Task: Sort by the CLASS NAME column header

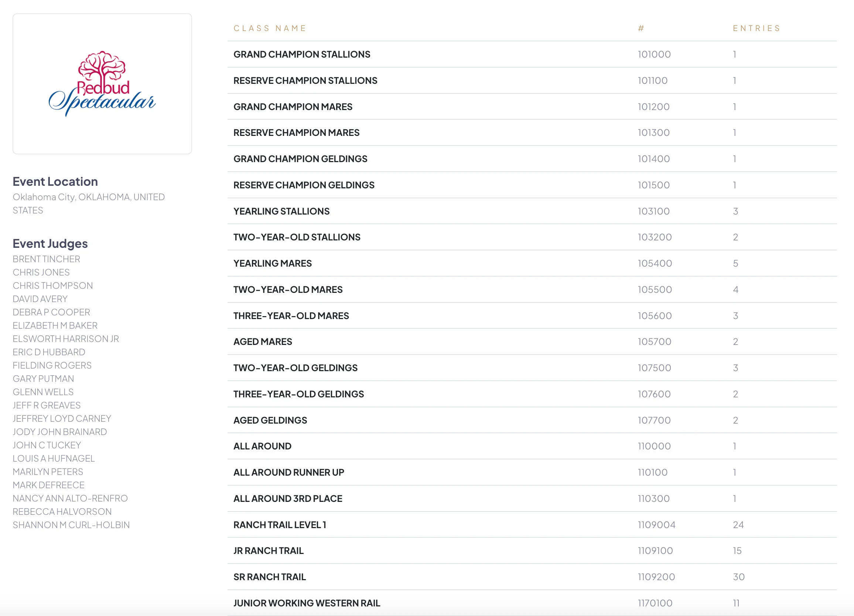Action: tap(269, 27)
